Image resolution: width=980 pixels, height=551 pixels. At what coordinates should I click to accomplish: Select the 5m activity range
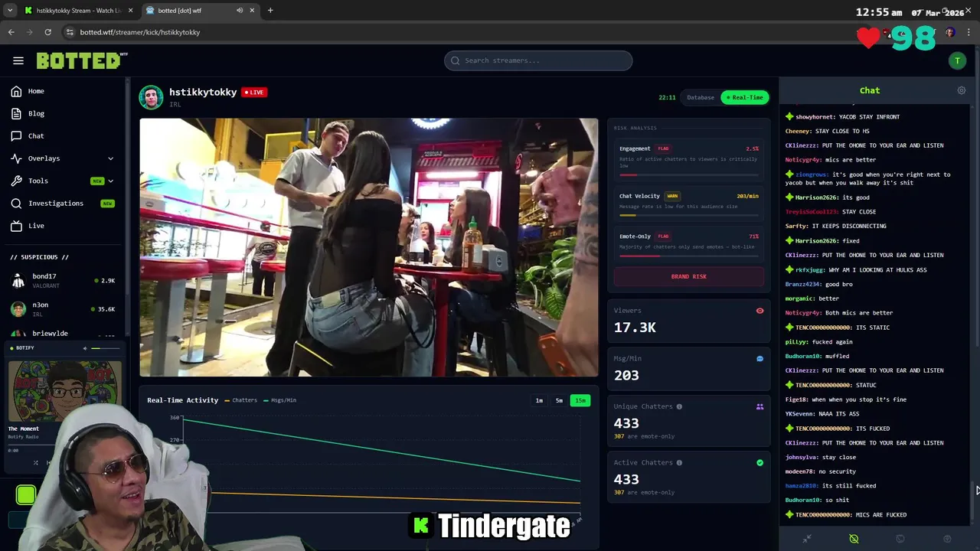[x=559, y=400]
